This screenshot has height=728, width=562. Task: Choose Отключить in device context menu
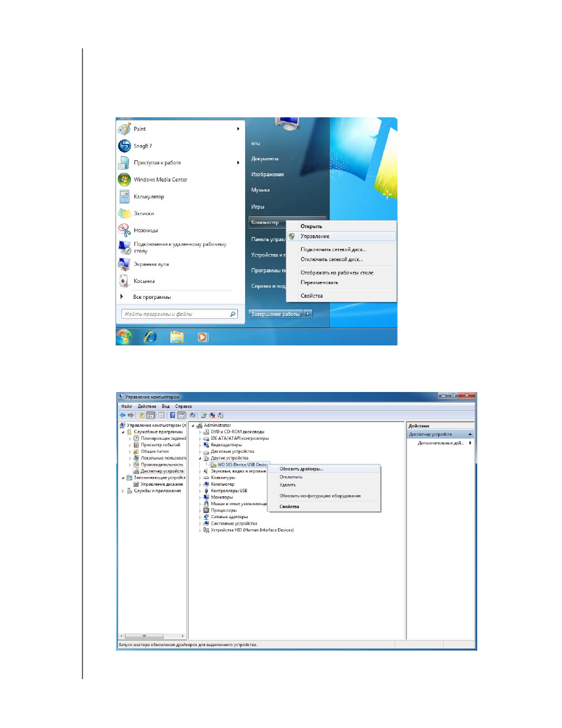coord(291,477)
